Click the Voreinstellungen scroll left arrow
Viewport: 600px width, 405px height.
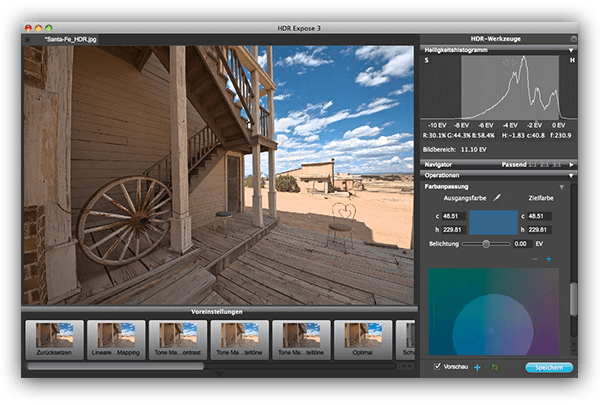pyautogui.click(x=403, y=367)
